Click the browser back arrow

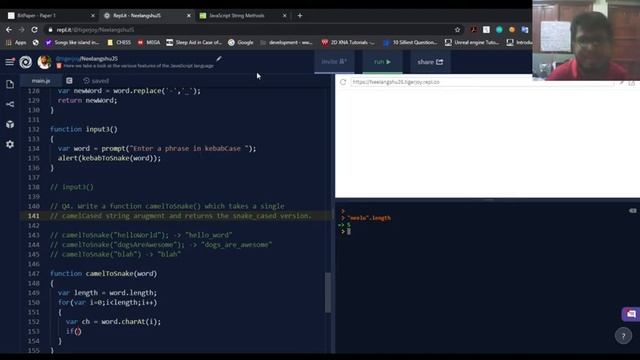[9, 30]
